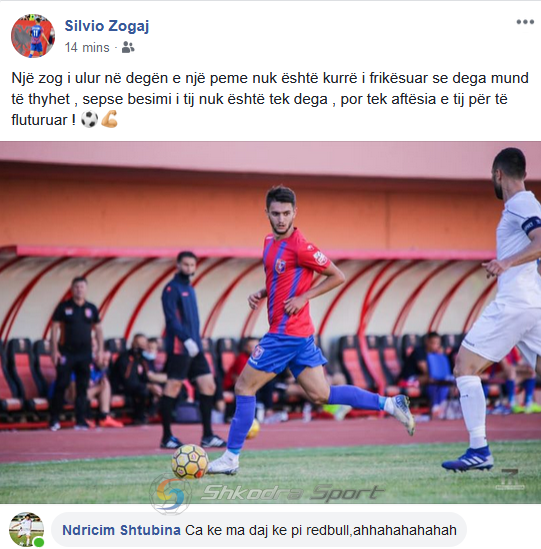Image resolution: width=541 pixels, height=549 pixels.
Task: Click the Shkodra Sport watermark logo
Action: pos(266,493)
